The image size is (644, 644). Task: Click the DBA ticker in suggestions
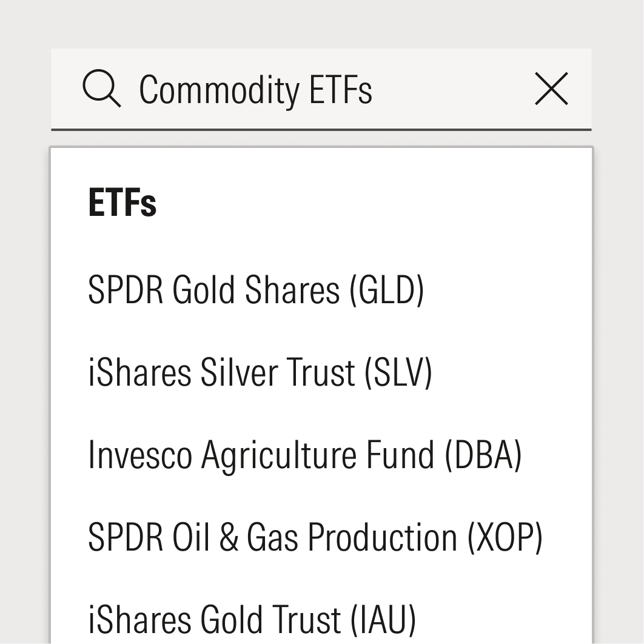[483, 455]
